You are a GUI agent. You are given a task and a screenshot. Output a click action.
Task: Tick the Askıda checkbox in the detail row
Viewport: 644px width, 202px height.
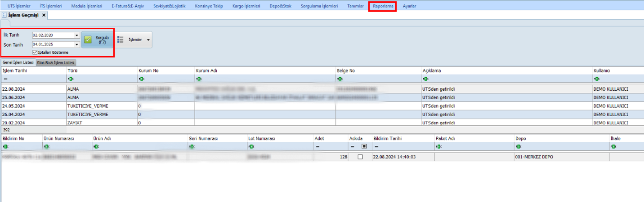359,157
